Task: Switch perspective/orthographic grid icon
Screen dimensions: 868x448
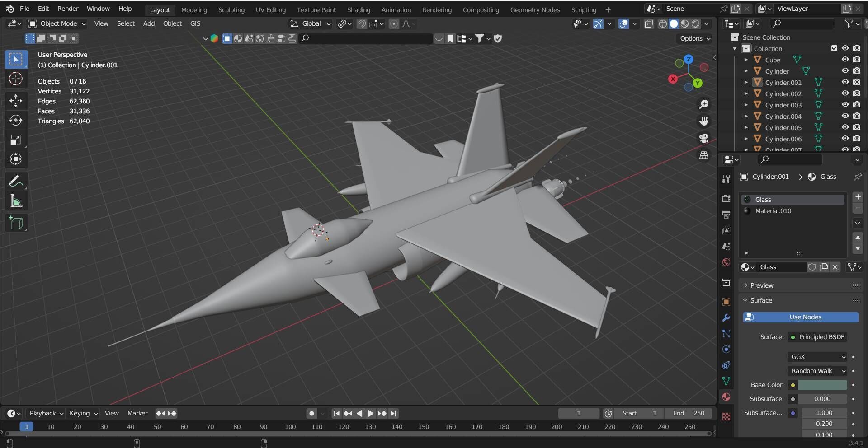Action: pyautogui.click(x=704, y=155)
